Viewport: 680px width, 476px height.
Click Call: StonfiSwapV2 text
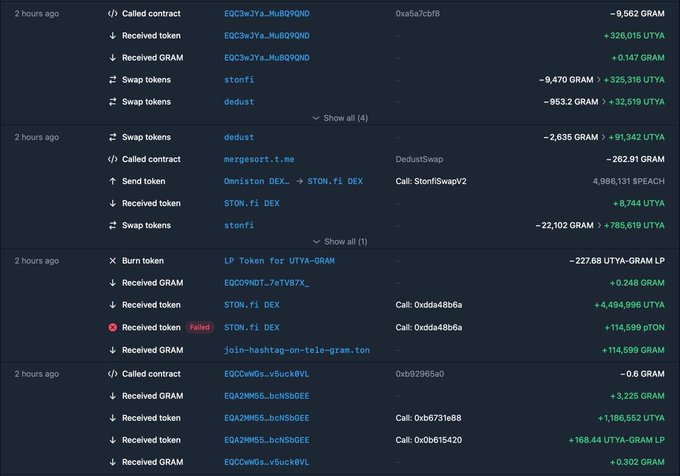(431, 181)
